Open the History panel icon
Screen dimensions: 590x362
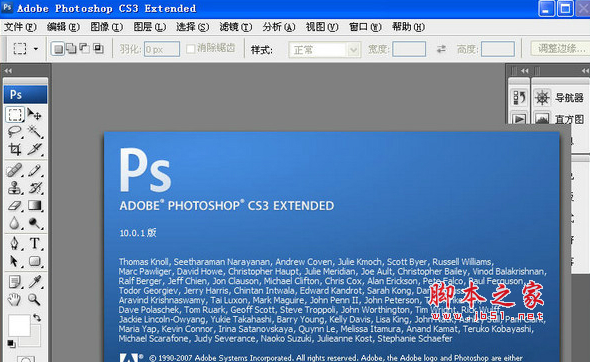(x=519, y=98)
